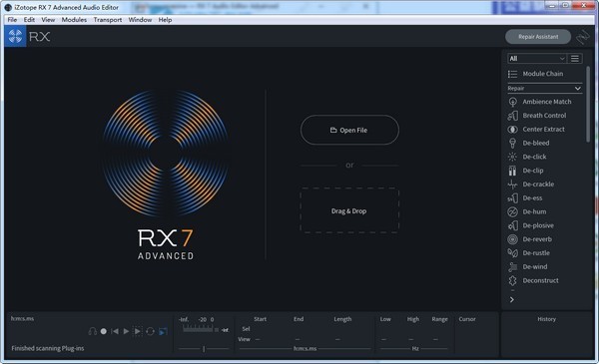Open the De-hum module

[526, 211]
